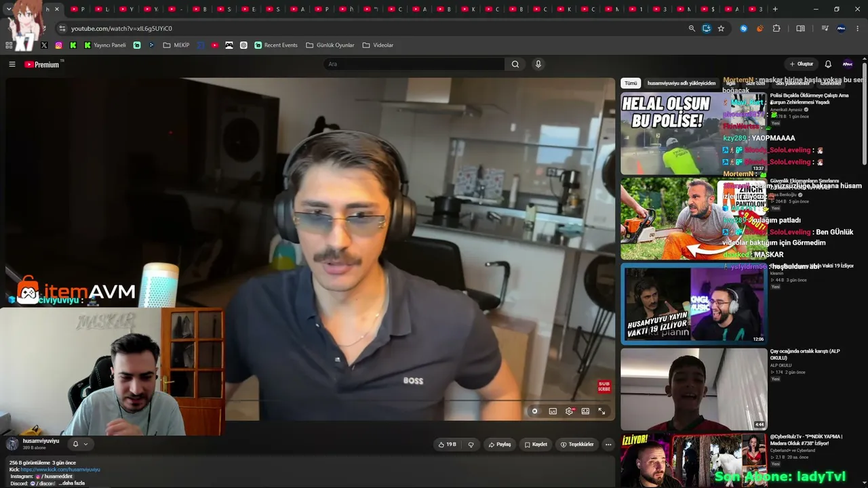Image resolution: width=868 pixels, height=488 pixels.
Task: Enter fullscreen in the video player
Action: click(x=601, y=411)
